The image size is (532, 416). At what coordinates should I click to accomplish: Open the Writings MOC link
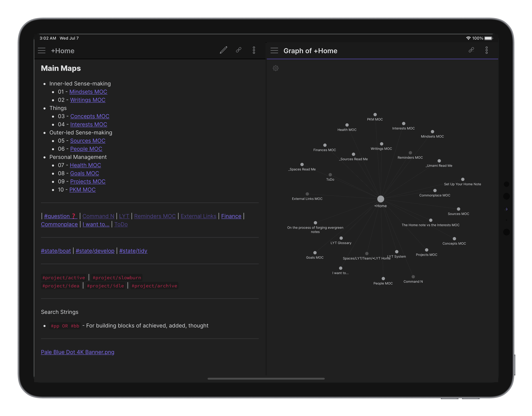88,100
